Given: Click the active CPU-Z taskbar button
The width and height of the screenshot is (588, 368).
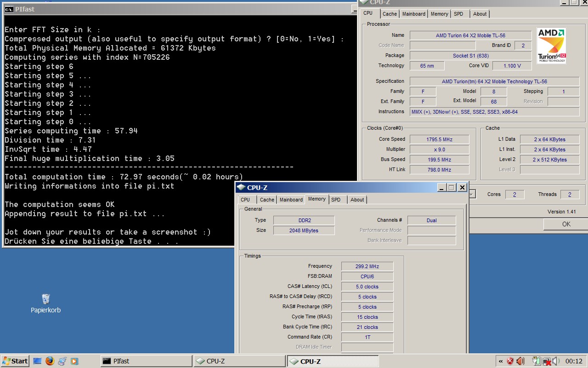Looking at the screenshot, I should pos(333,361).
